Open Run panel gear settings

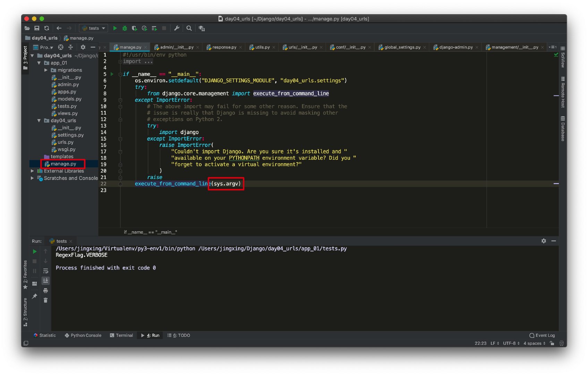point(544,241)
